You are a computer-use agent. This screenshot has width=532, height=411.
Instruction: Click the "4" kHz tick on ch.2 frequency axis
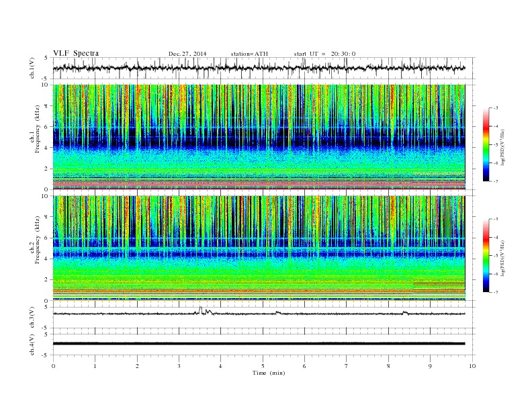pos(47,259)
